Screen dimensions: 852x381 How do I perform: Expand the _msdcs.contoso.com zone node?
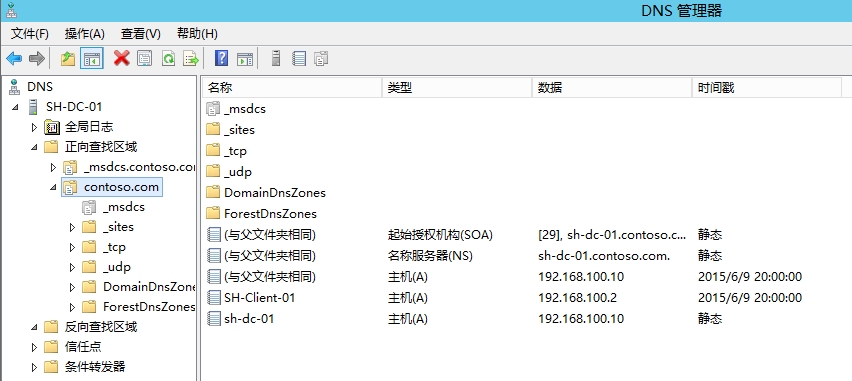point(53,167)
